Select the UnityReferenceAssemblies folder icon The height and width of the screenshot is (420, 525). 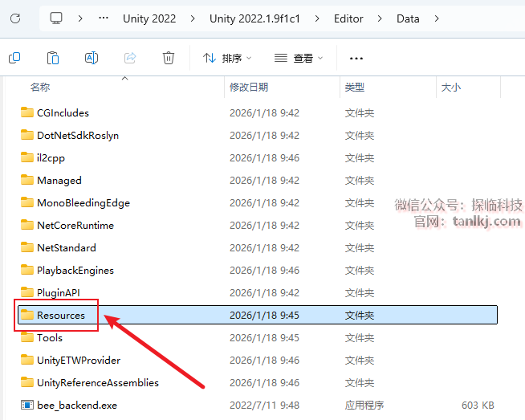tap(26, 382)
